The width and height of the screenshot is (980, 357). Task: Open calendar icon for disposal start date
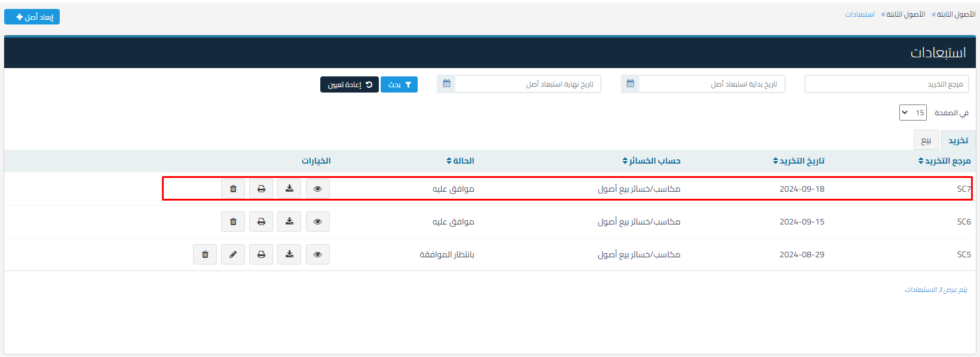pyautogui.click(x=630, y=84)
